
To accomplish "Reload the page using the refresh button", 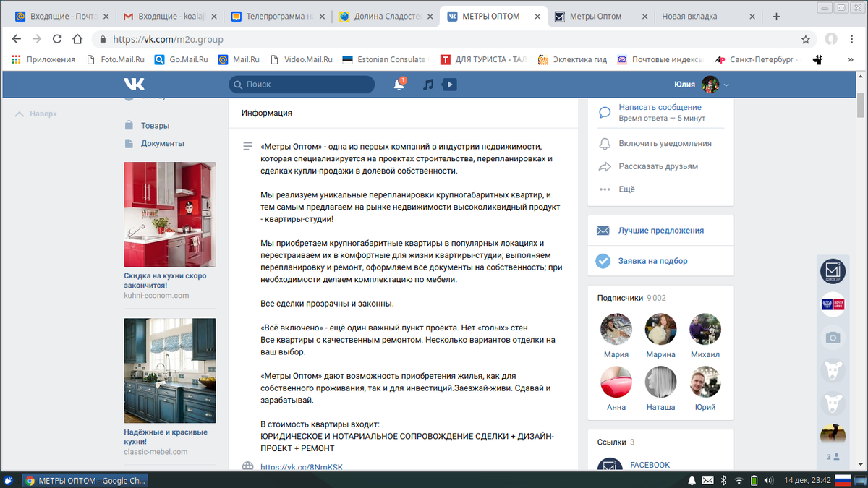I will coord(58,39).
